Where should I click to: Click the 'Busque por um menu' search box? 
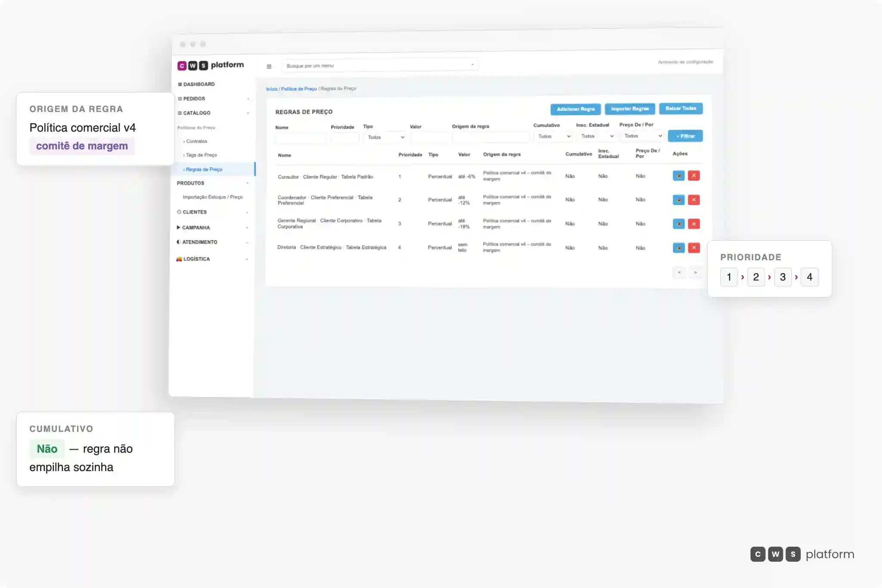click(380, 65)
